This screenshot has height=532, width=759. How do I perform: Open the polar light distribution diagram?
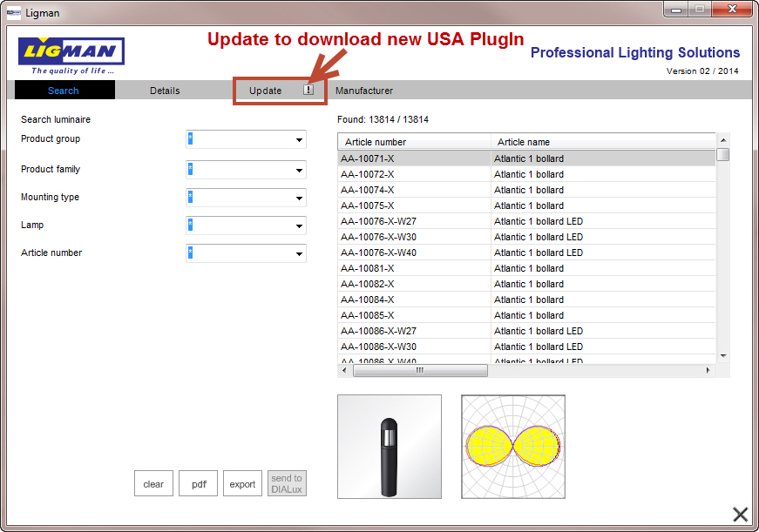[513, 447]
